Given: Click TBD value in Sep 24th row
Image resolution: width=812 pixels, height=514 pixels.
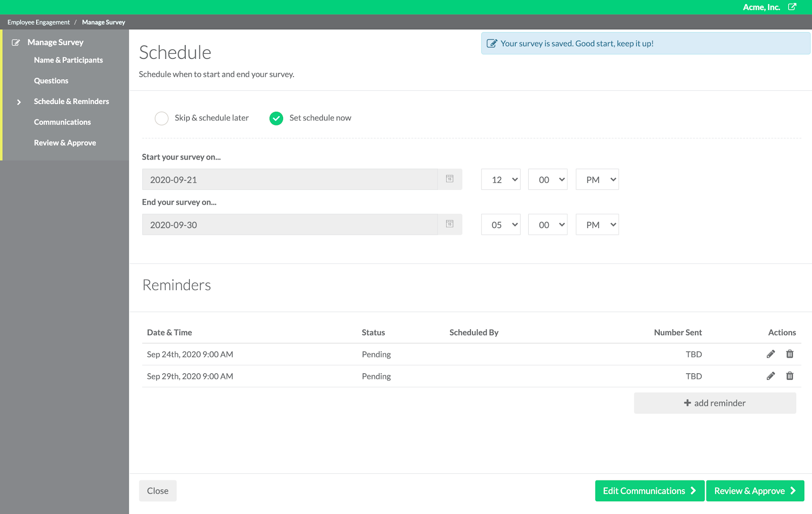Looking at the screenshot, I should (x=694, y=355).
